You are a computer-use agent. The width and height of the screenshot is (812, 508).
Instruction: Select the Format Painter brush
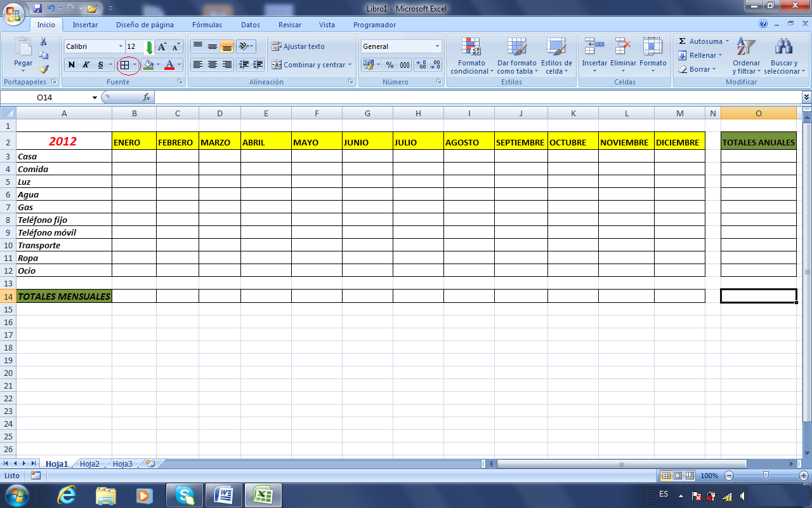[44, 69]
